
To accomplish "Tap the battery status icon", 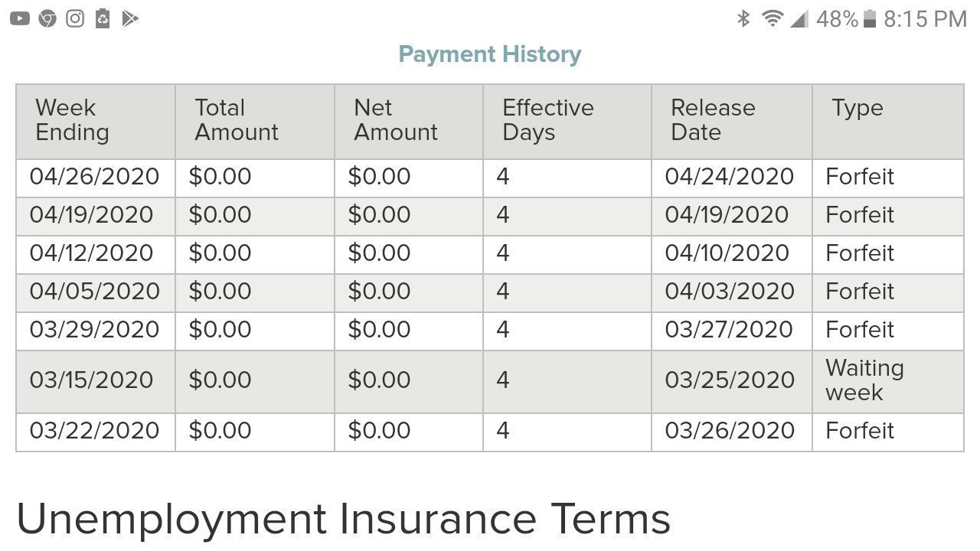I will tap(870, 18).
